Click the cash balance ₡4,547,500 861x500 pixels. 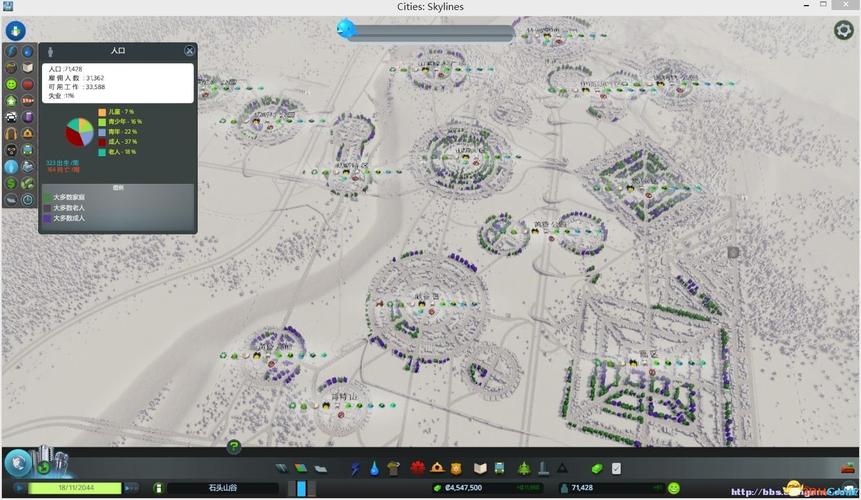464,487
